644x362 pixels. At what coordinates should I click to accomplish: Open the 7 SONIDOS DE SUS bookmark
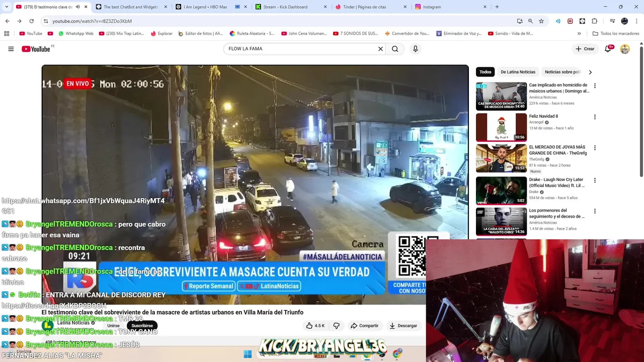tap(355, 34)
